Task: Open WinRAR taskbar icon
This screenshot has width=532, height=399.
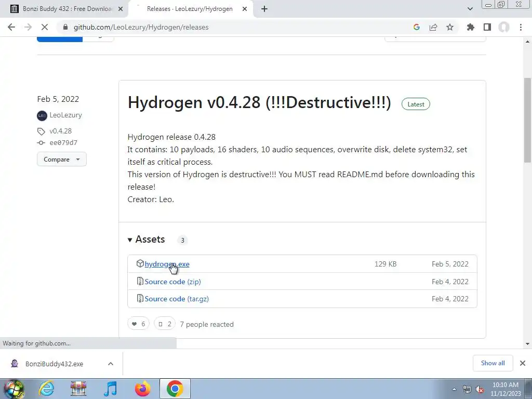Action: 78,389
